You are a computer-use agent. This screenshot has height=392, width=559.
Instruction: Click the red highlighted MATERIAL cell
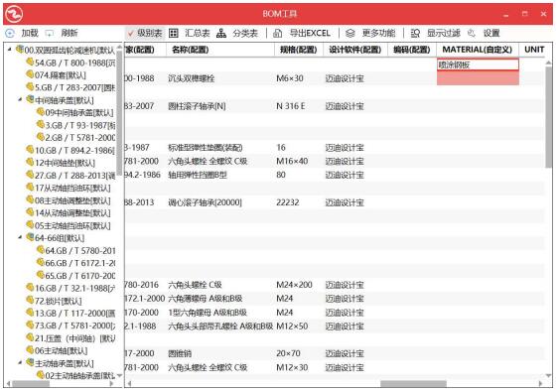(478, 78)
